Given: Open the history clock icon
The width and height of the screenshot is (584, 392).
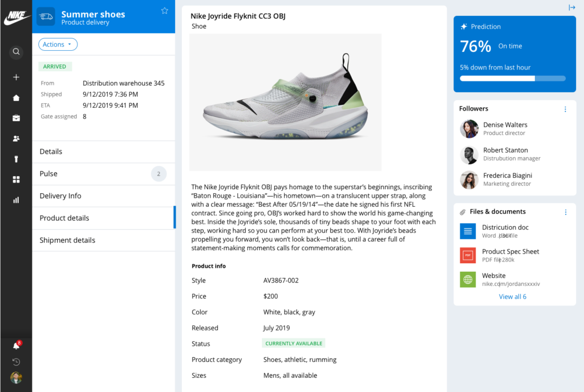Looking at the screenshot, I should (16, 362).
